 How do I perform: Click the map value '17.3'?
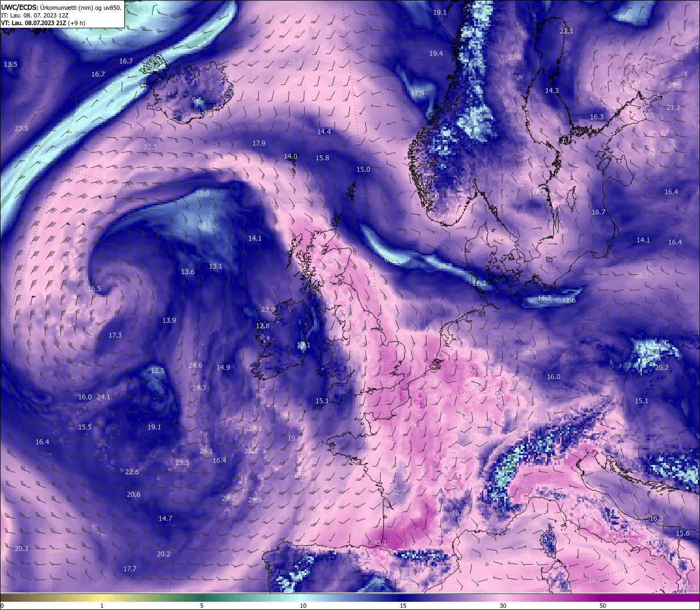(x=115, y=335)
